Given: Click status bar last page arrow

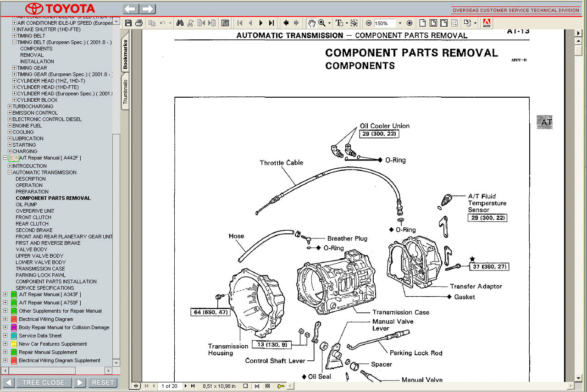Looking at the screenshot, I should coord(193,386).
